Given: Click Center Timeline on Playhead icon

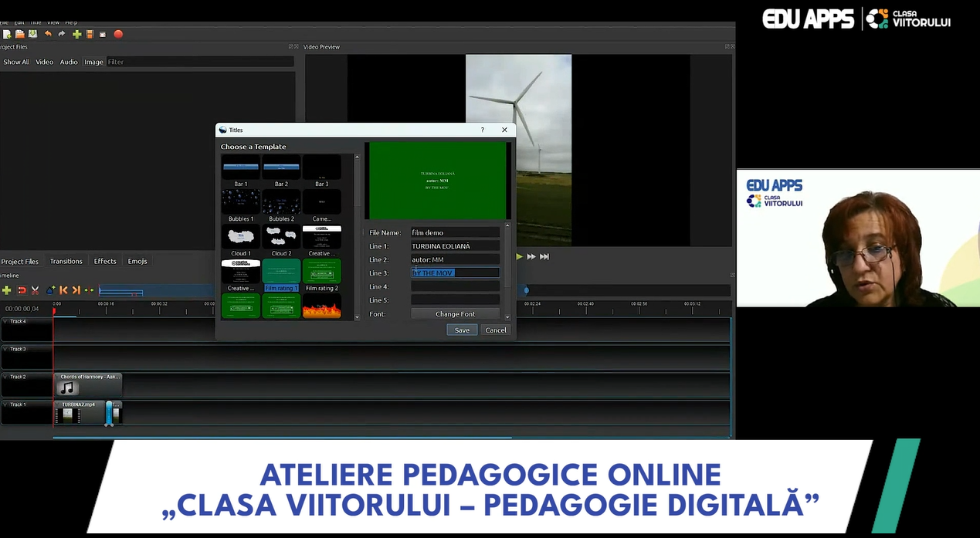Looking at the screenshot, I should pyautogui.click(x=89, y=290).
